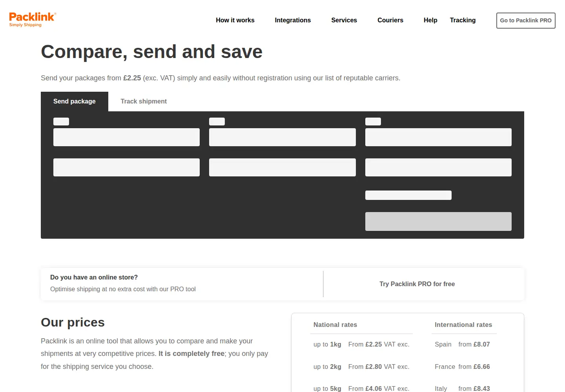Screen dimensions: 565x392
Task: Click the National rates header
Action: click(x=335, y=325)
